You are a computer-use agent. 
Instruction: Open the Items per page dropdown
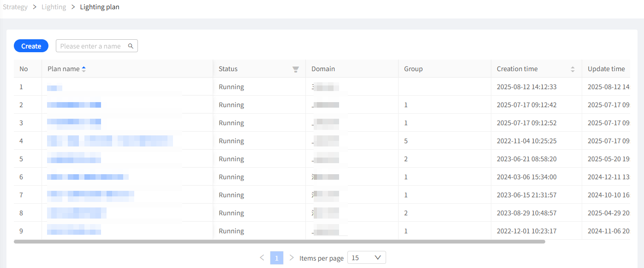point(366,258)
